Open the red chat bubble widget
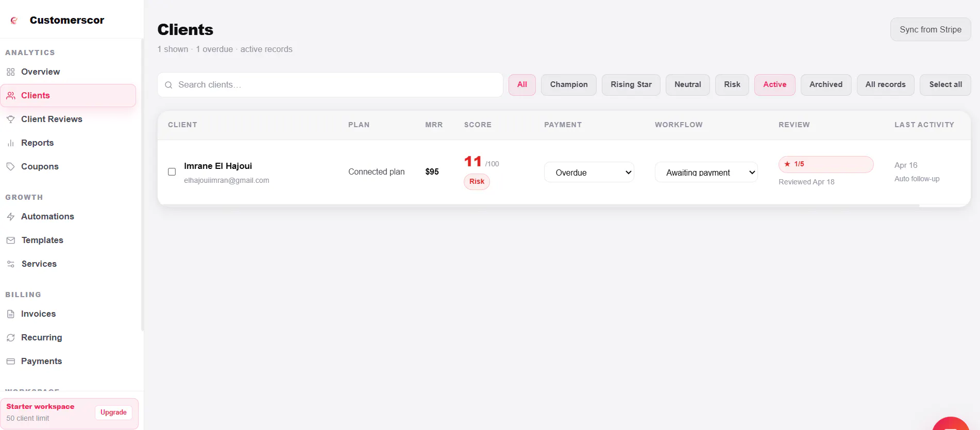980x430 pixels. coord(951,423)
